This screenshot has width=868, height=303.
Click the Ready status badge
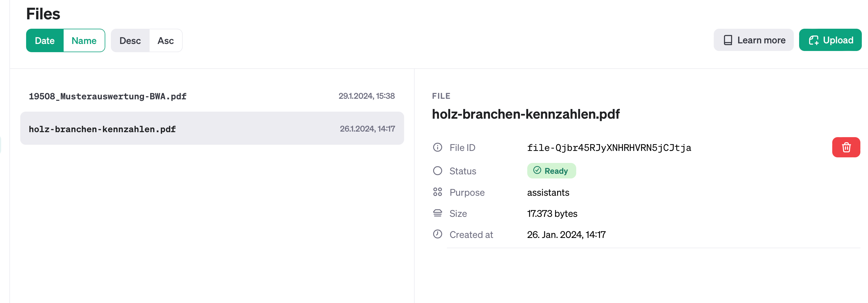551,171
